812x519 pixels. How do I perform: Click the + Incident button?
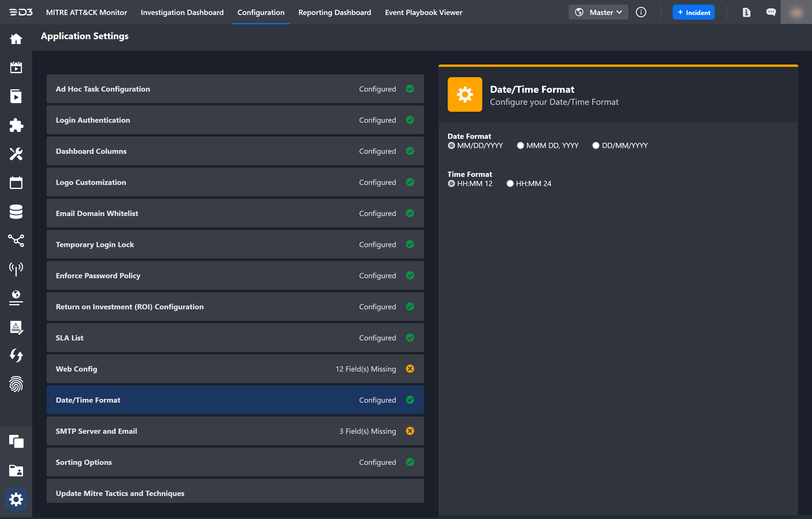pyautogui.click(x=693, y=12)
